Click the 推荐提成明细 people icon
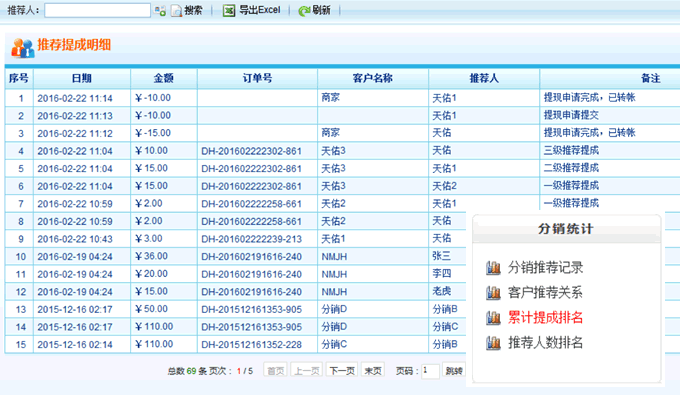The width and height of the screenshot is (680, 395). [x=23, y=47]
